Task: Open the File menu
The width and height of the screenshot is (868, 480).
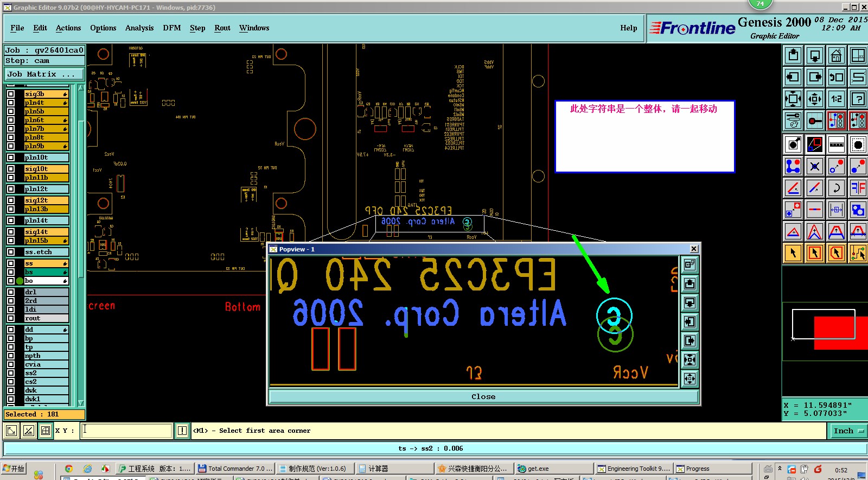Action: click(17, 28)
